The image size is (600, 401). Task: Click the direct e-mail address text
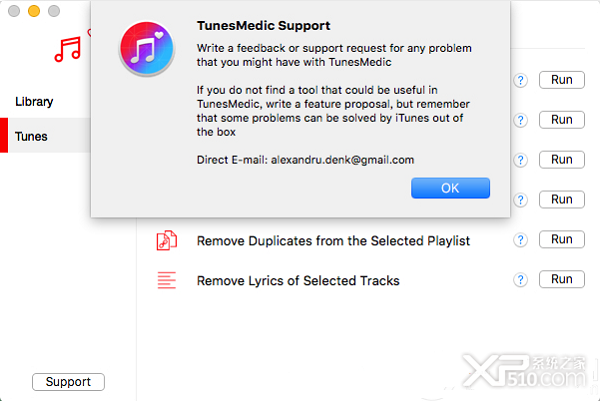[x=342, y=160]
